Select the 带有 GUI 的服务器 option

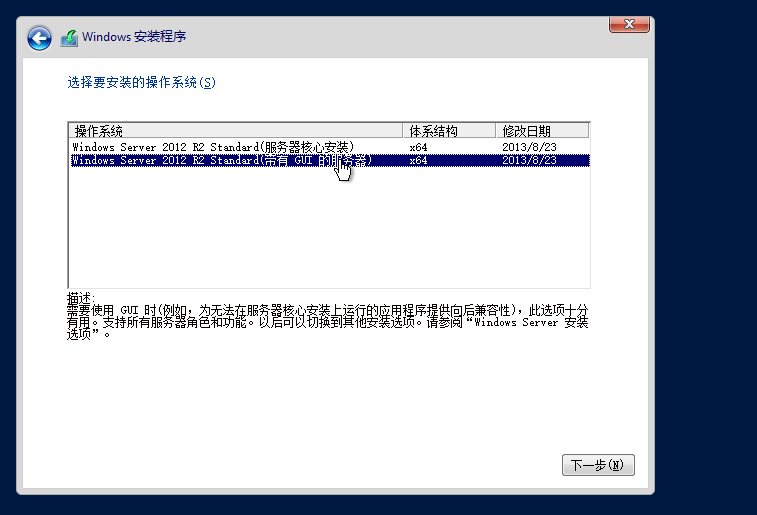tap(221, 160)
